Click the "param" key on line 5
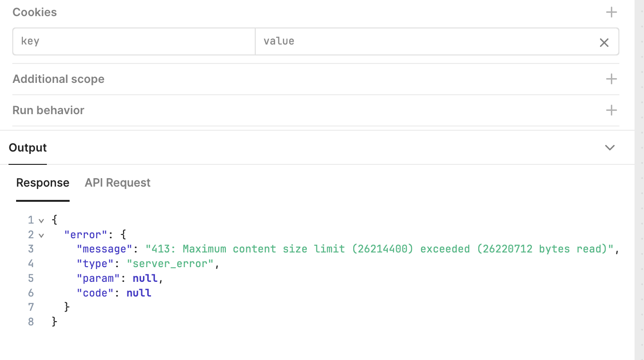 (98, 279)
